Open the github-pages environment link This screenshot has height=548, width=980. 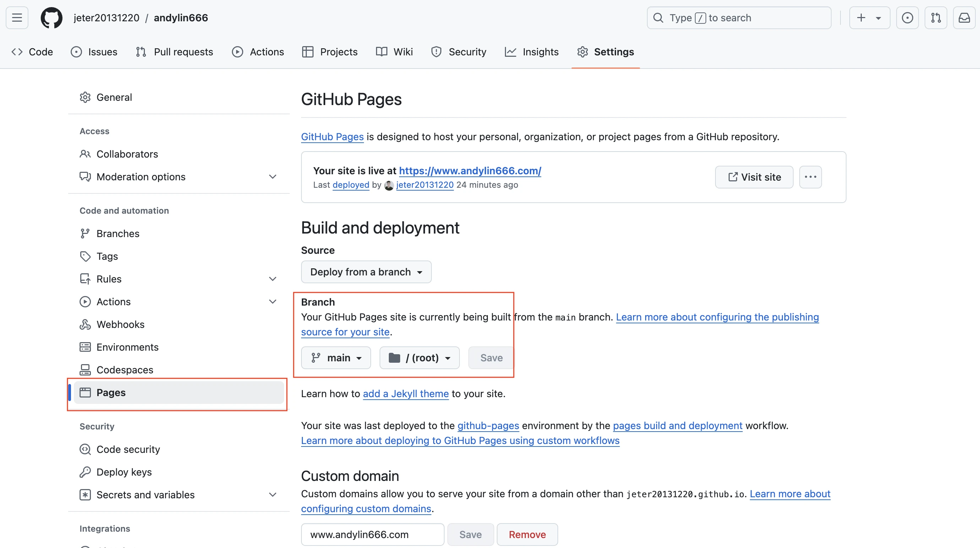(488, 426)
